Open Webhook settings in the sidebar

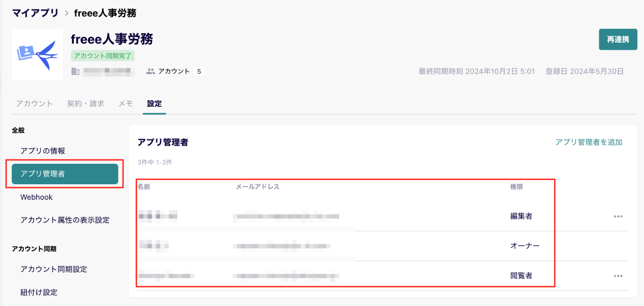coord(37,198)
